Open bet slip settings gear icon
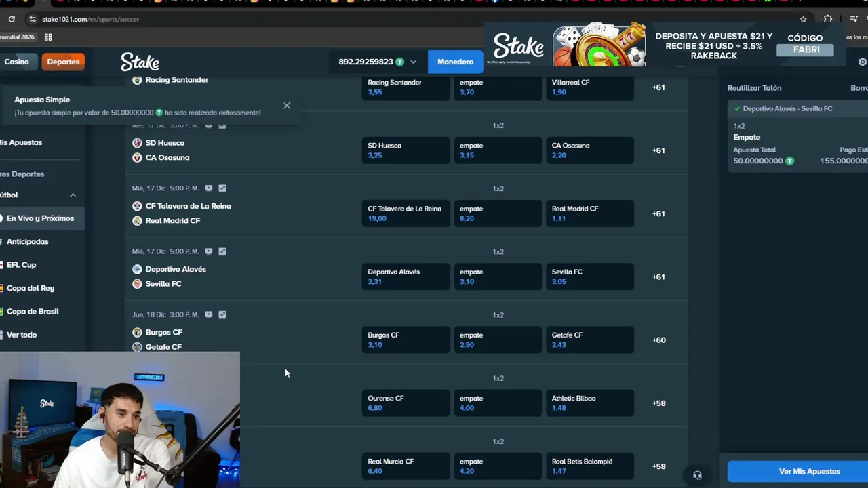868x488 pixels. [863, 62]
